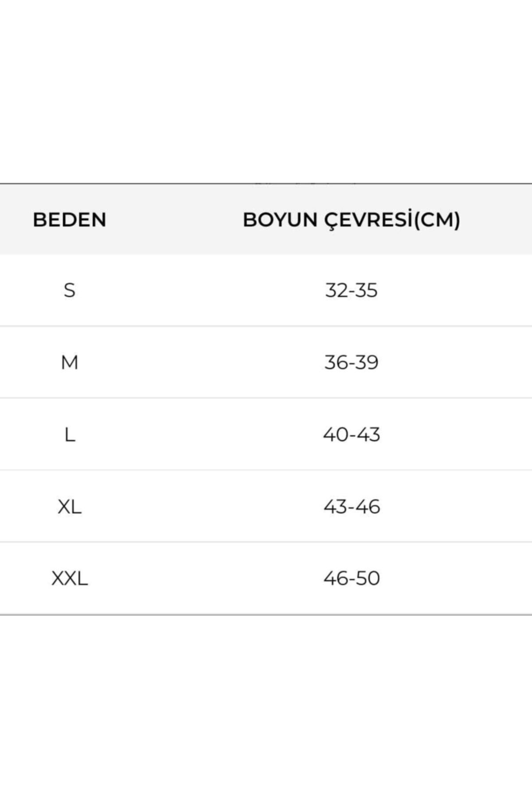Click the 32-35 neck measurement
The image size is (532, 798).
click(x=352, y=290)
